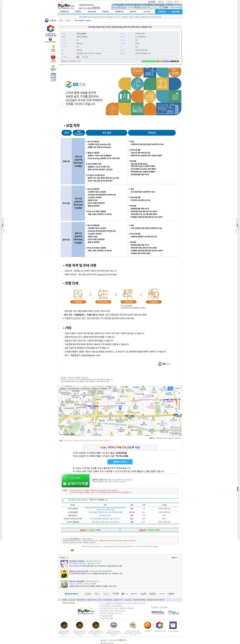
Task: Open the 인재정보 menu
Action: (78, 12)
